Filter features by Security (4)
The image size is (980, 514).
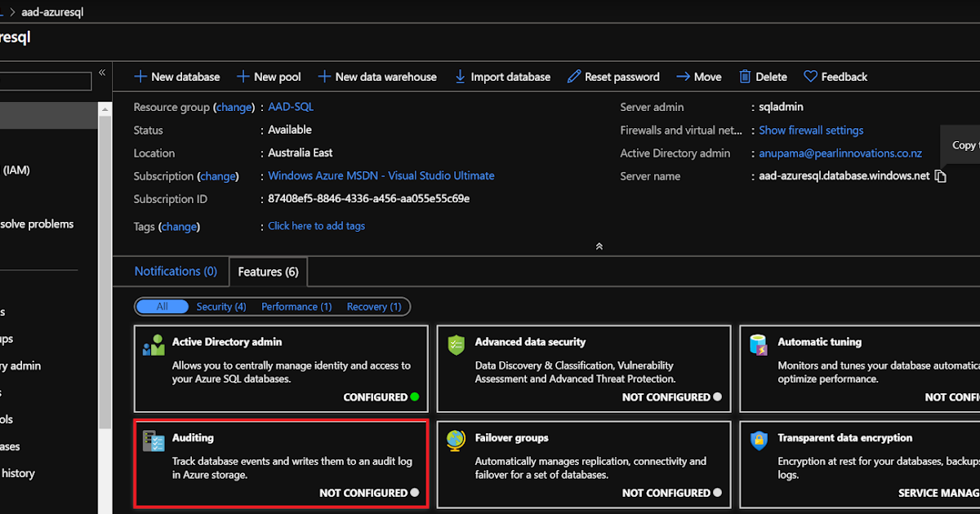click(221, 307)
